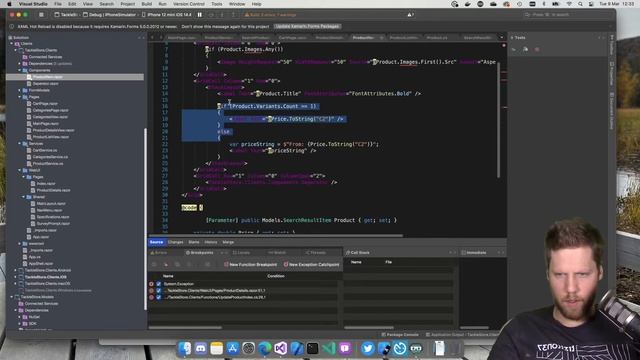This screenshot has width=640, height=360.
Task: Click New Function Breakpoint button
Action: click(250, 264)
